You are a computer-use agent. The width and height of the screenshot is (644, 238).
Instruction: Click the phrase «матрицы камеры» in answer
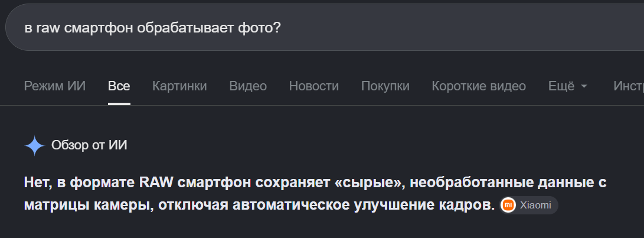pos(89,205)
